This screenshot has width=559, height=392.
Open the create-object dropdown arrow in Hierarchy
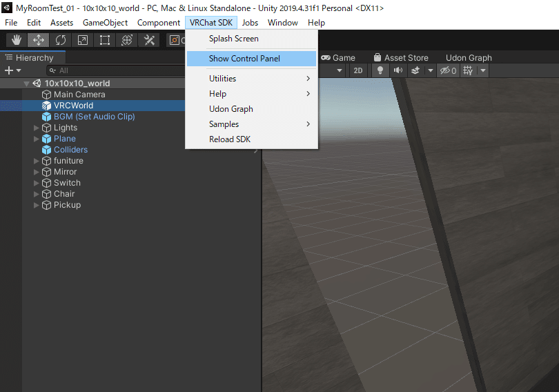click(x=19, y=70)
